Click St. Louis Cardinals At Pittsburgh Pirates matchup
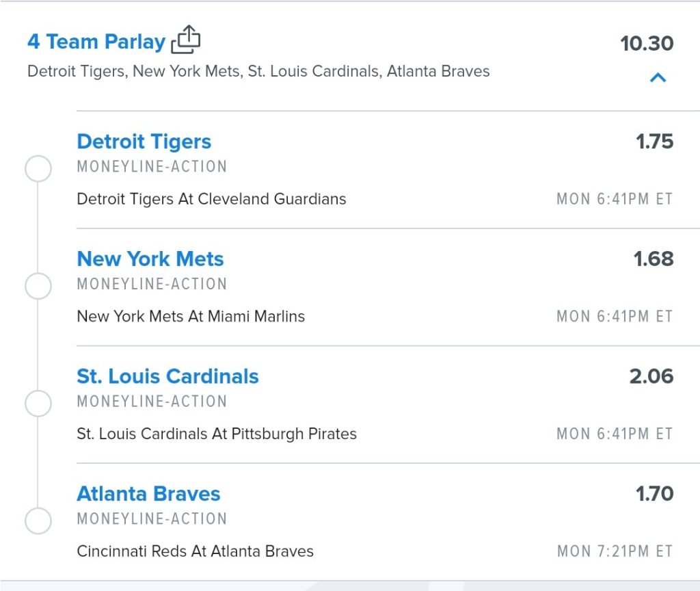The image size is (700, 591). pyautogui.click(x=217, y=434)
